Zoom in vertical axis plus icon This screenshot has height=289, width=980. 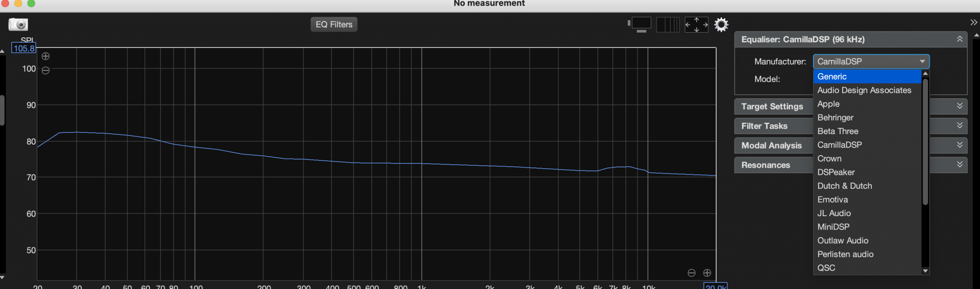pyautogui.click(x=45, y=56)
